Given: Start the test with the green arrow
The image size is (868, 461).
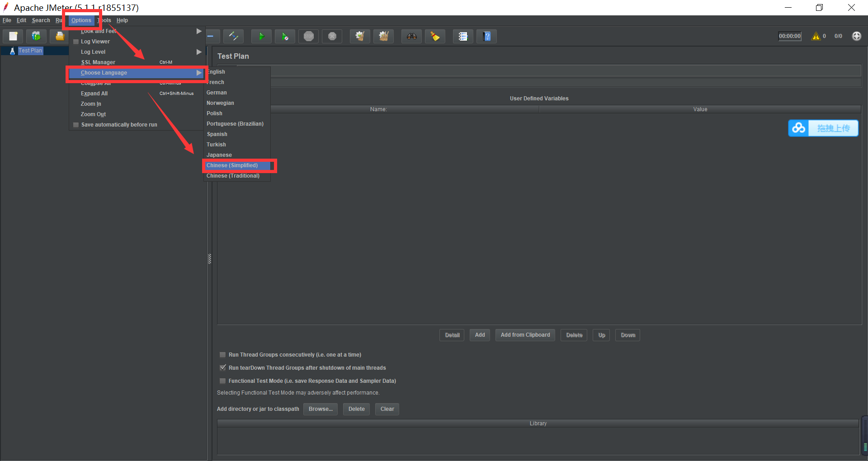Looking at the screenshot, I should coord(261,36).
